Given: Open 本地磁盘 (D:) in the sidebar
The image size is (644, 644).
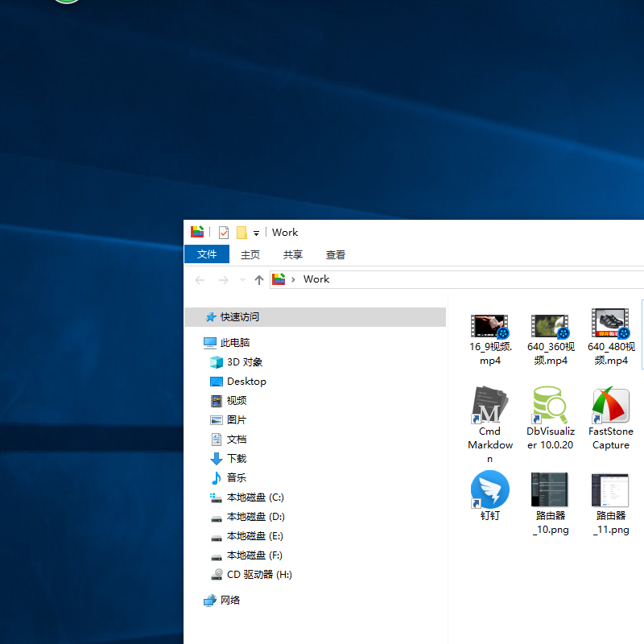Looking at the screenshot, I should (255, 517).
